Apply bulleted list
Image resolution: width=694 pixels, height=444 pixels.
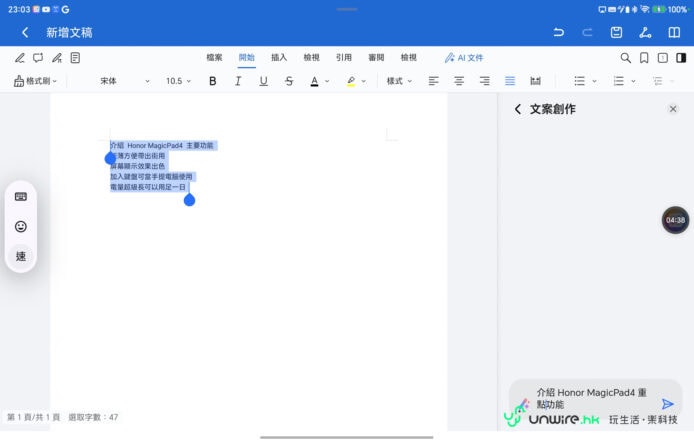pos(579,81)
